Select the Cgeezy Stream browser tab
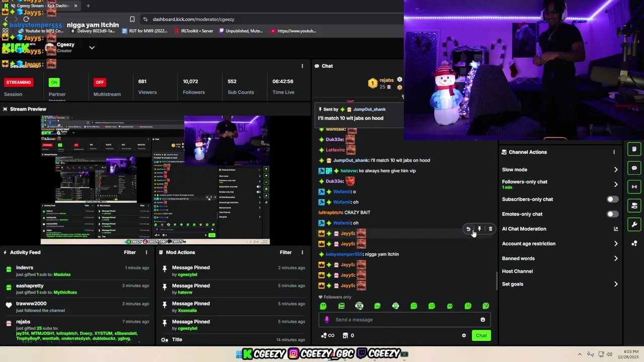 41,6
